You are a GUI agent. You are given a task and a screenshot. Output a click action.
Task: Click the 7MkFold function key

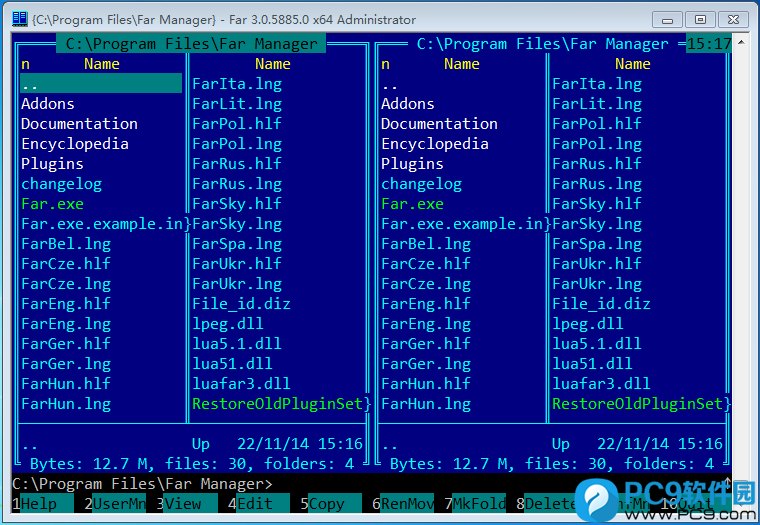pyautogui.click(x=475, y=504)
